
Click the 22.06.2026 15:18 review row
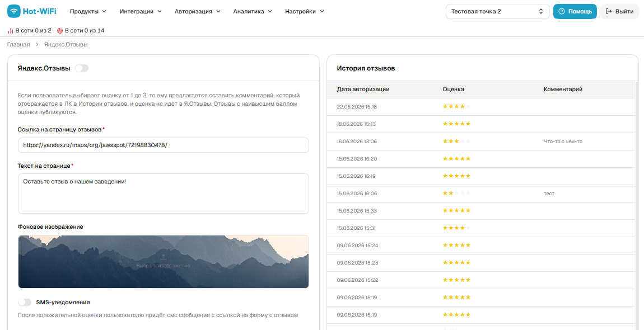click(x=481, y=107)
